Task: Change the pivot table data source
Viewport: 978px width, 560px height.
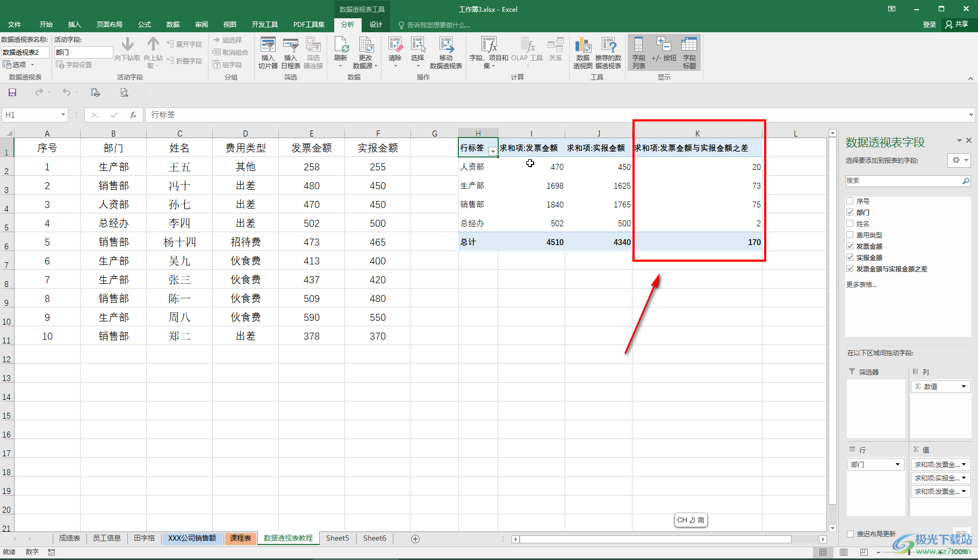Action: point(365,53)
